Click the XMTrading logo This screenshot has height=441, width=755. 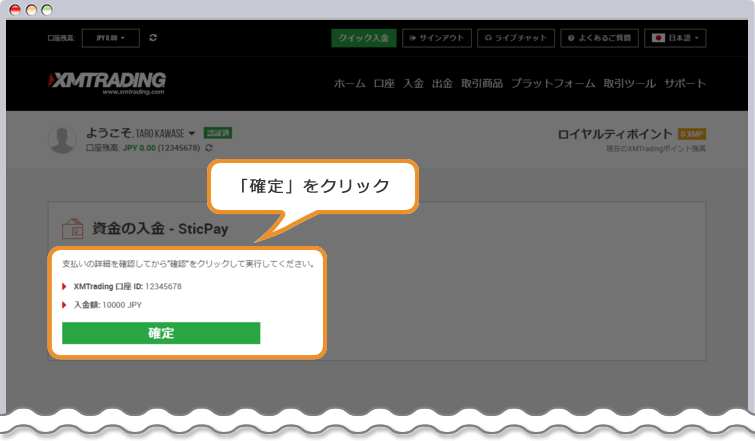tap(107, 83)
